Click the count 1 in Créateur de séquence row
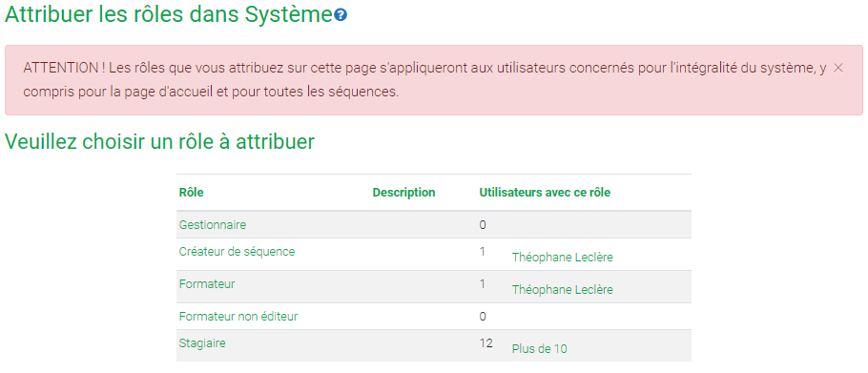 (x=482, y=252)
